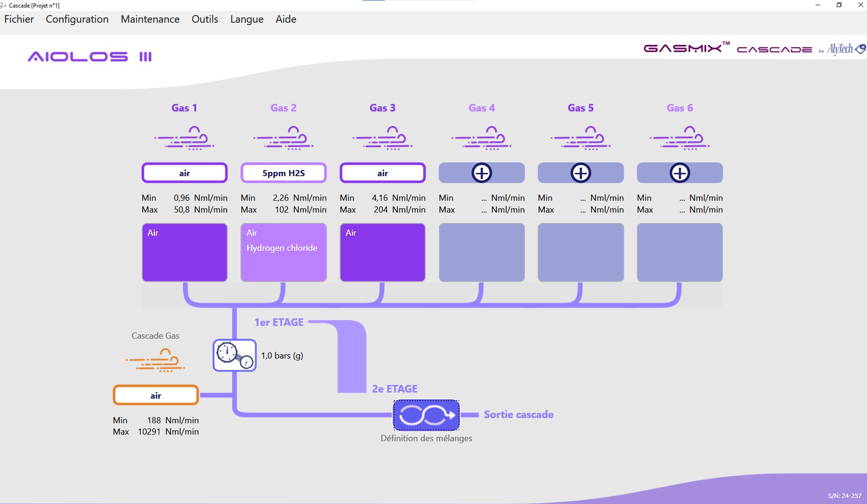Open the Gas 2 5ppm H2S selector

(x=283, y=173)
